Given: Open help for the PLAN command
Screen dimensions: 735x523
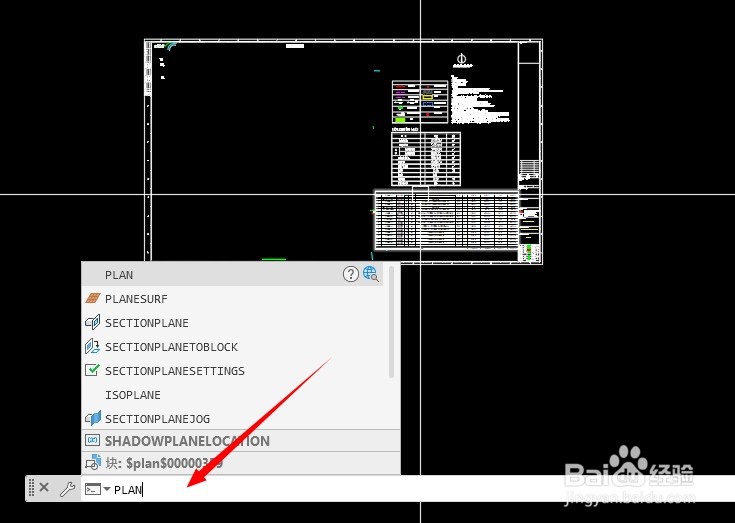Looking at the screenshot, I should point(351,274).
